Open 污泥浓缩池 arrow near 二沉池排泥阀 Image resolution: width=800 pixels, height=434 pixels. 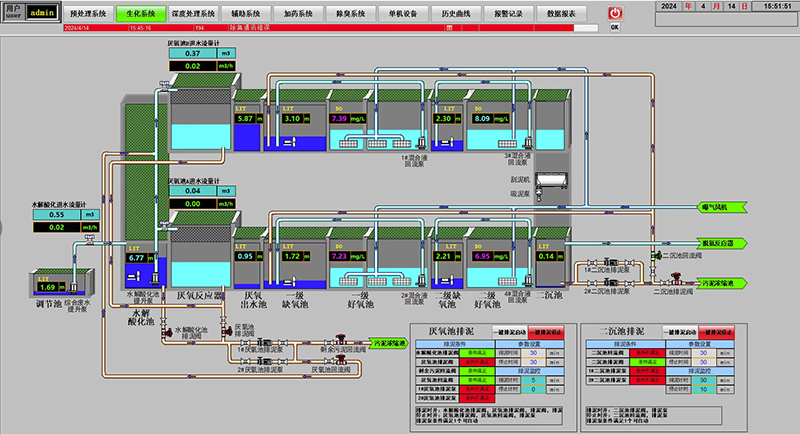click(721, 283)
